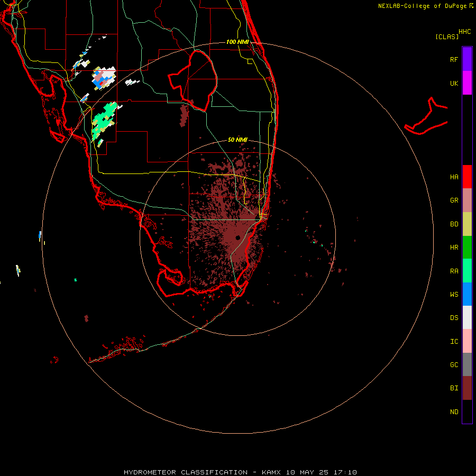This screenshot has height=476, width=476.
Task: Click the 50 NMI range ring label
Action: [237, 140]
